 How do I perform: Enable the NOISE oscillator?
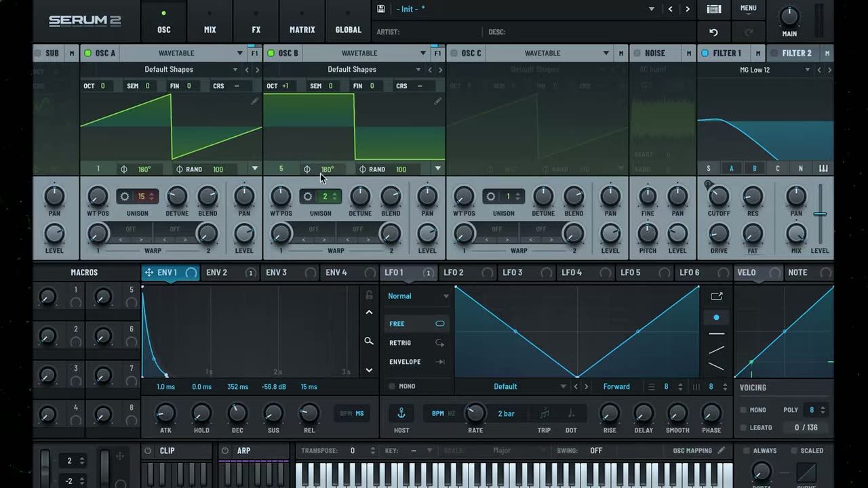click(637, 53)
